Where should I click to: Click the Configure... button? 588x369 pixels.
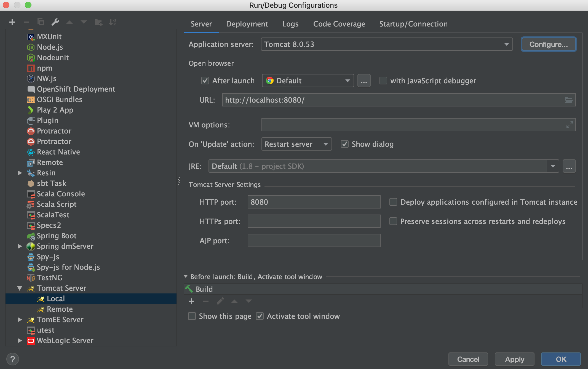548,44
